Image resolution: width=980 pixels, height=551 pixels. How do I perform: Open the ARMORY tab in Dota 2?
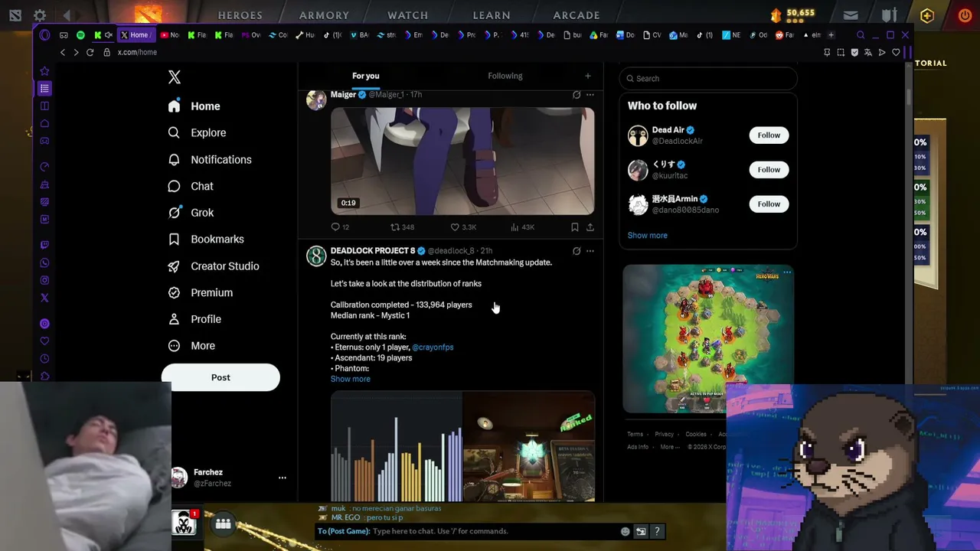point(324,15)
